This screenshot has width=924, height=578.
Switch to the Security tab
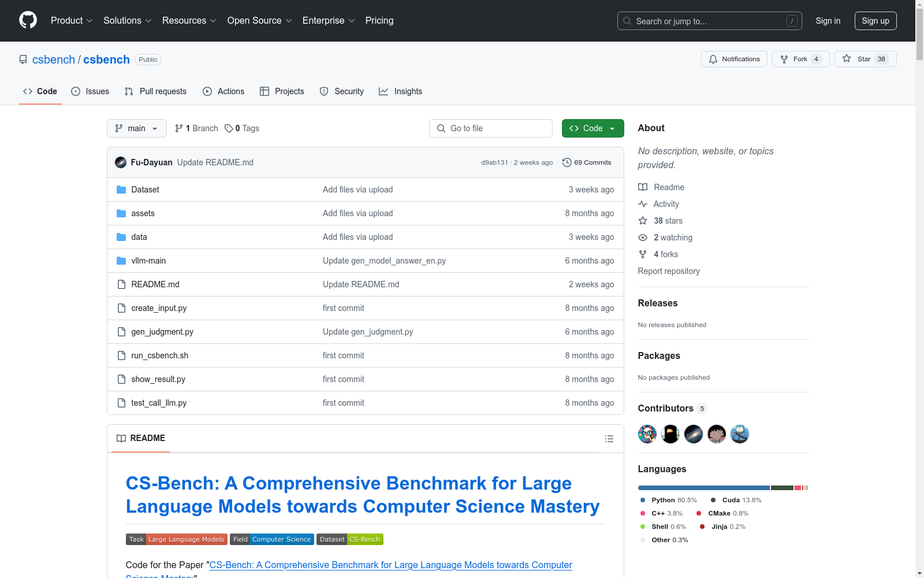[342, 91]
